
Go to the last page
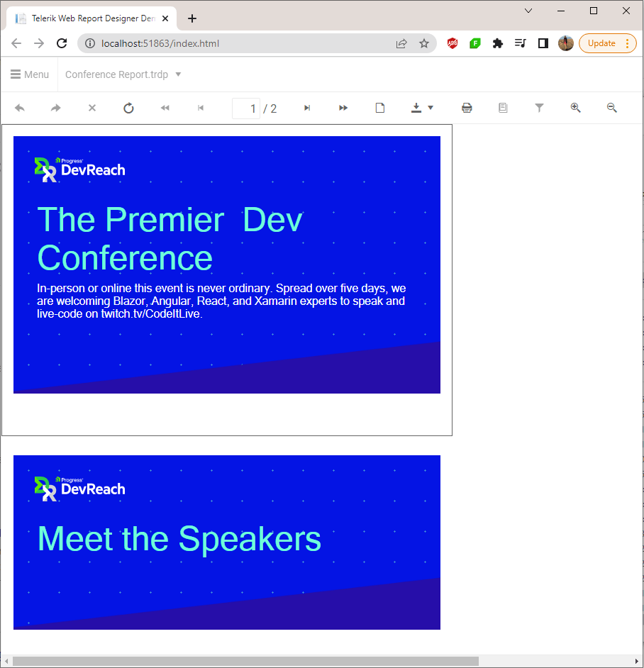pyautogui.click(x=343, y=108)
